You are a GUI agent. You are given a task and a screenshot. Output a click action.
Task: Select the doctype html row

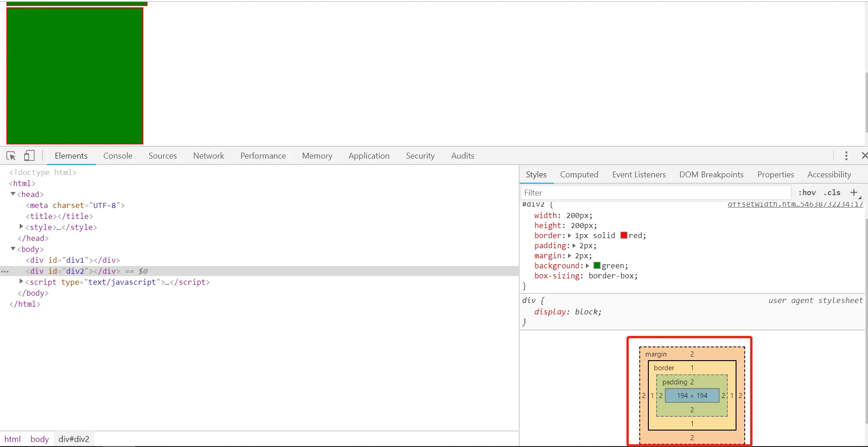click(x=259, y=172)
